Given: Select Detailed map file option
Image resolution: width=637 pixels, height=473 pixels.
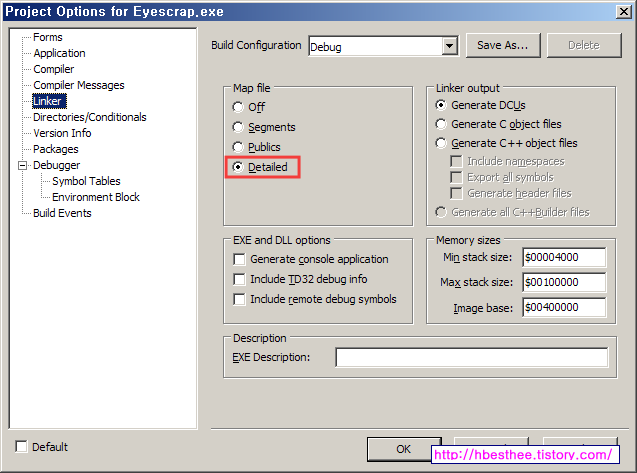Looking at the screenshot, I should coord(260,167).
